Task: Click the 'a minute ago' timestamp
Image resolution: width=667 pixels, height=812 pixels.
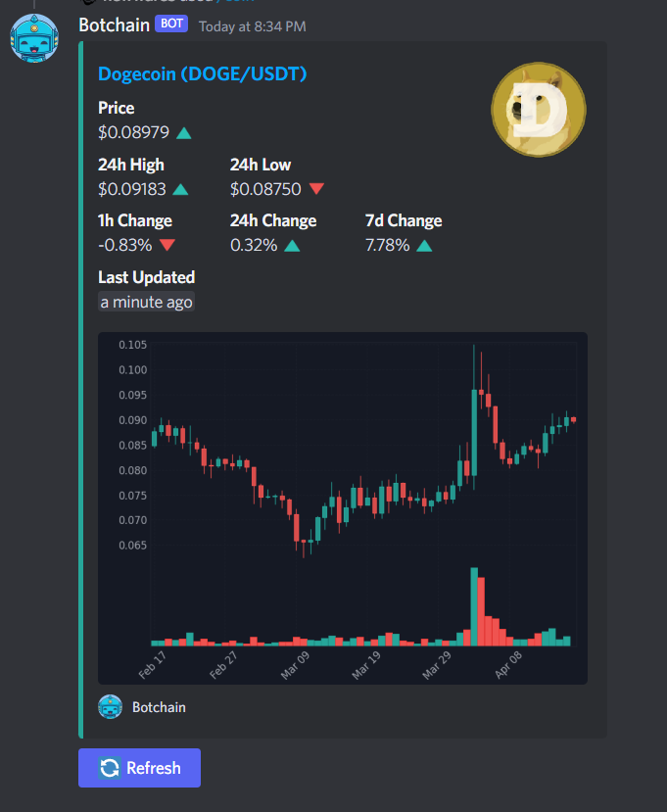Action: 146,302
